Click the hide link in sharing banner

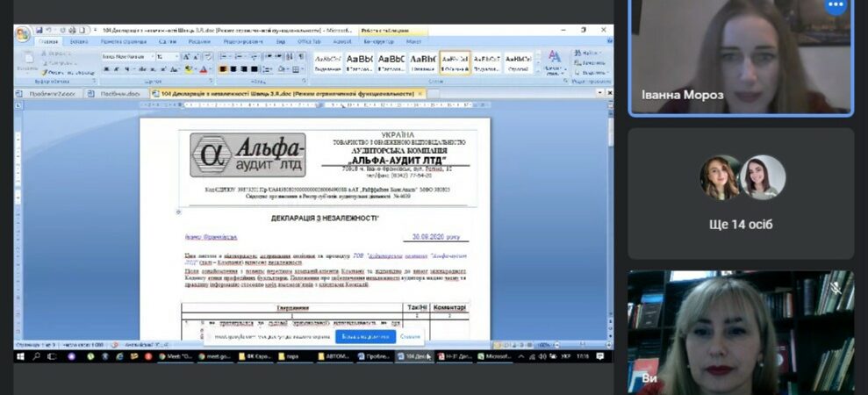coord(410,336)
